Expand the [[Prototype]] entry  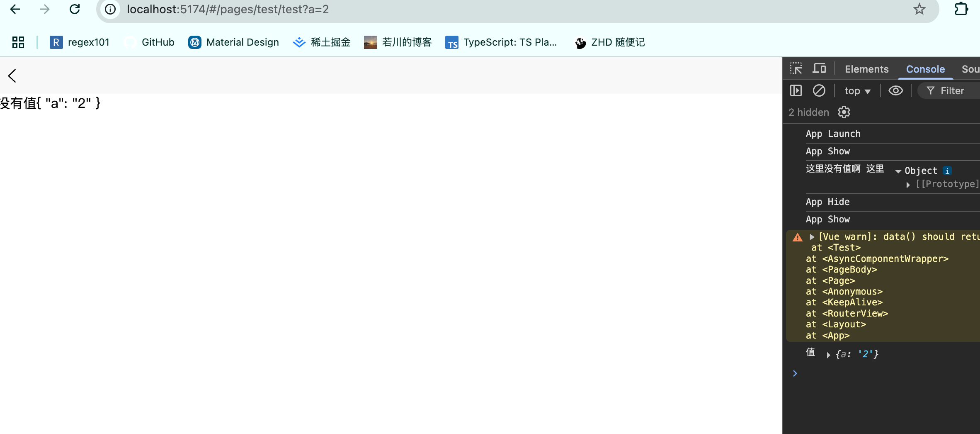(908, 185)
